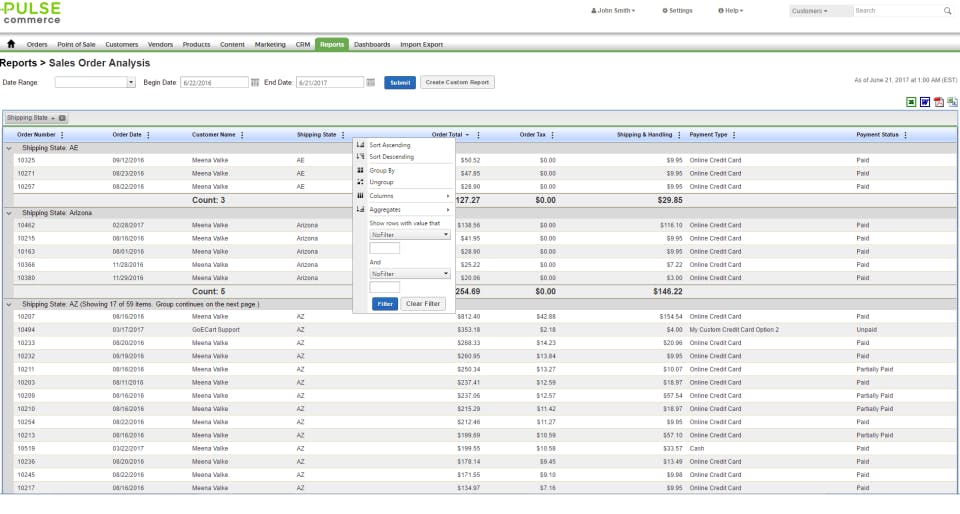960x514 pixels.
Task: Switch to the Dashboards tab
Action: tap(372, 45)
